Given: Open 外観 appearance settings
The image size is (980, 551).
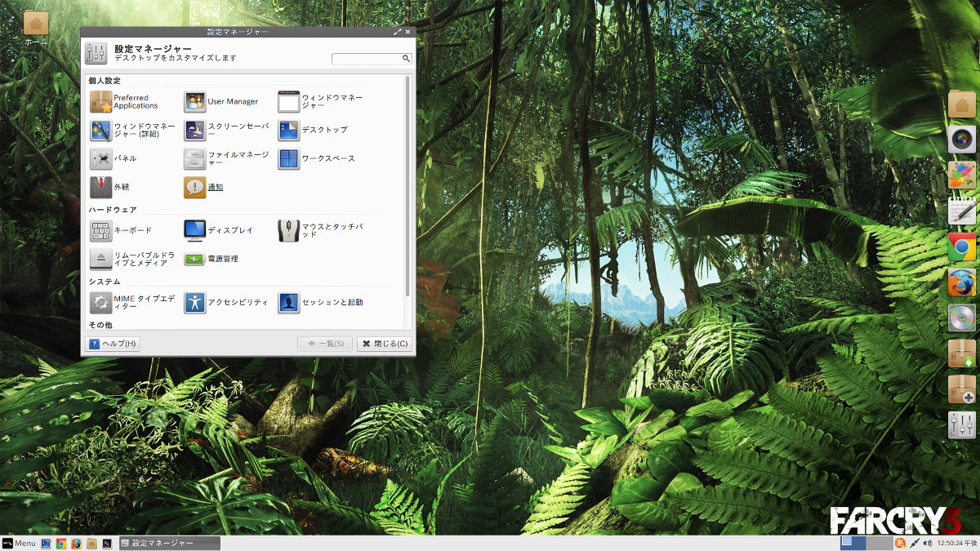Looking at the screenshot, I should (110, 187).
